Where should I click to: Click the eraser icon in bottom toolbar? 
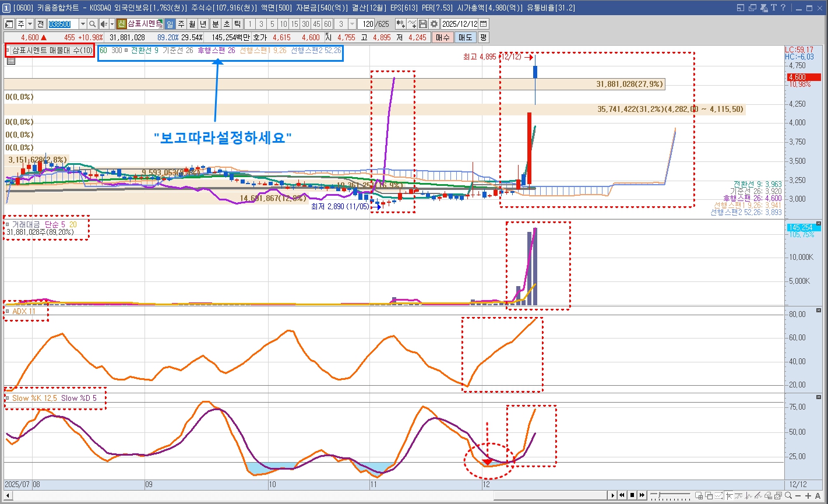pos(768,495)
